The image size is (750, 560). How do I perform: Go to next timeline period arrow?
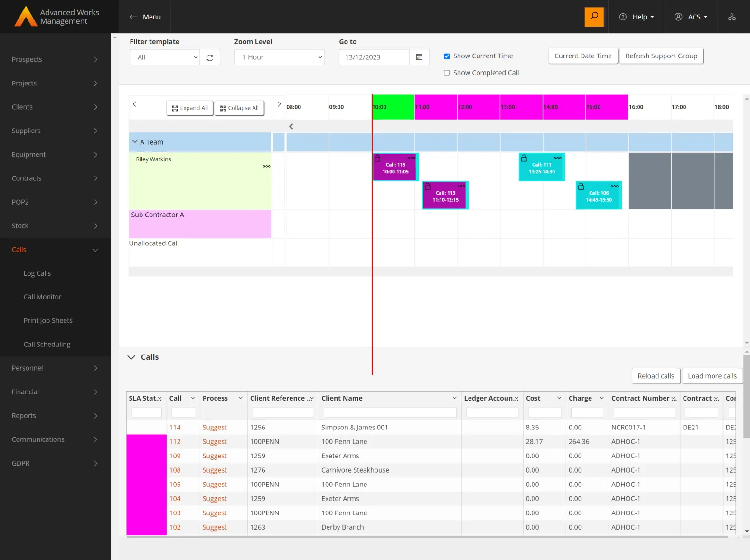click(x=279, y=104)
